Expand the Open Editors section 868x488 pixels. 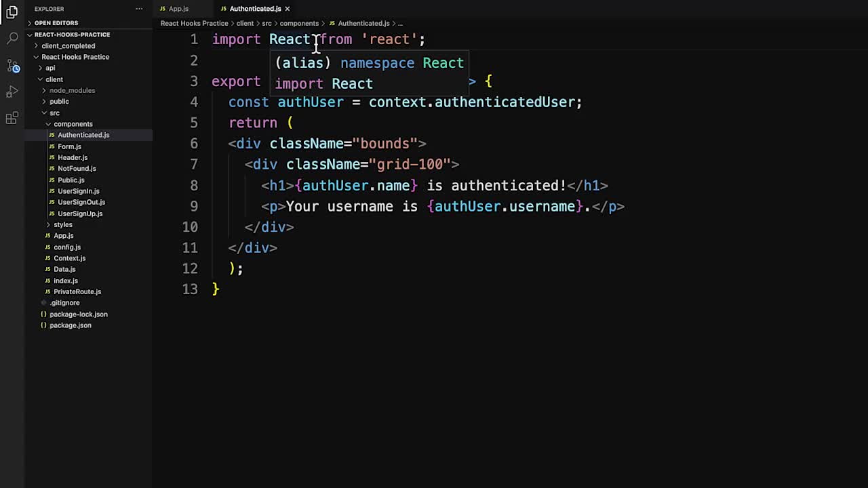(56, 23)
